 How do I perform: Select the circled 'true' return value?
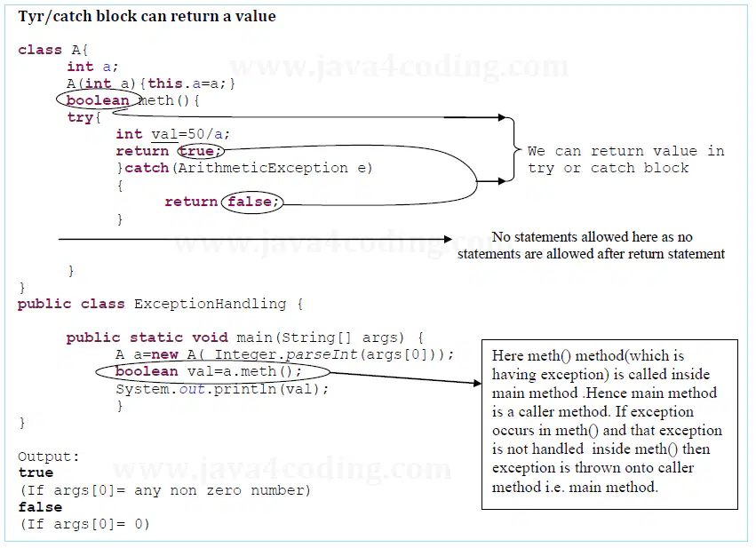(201, 151)
